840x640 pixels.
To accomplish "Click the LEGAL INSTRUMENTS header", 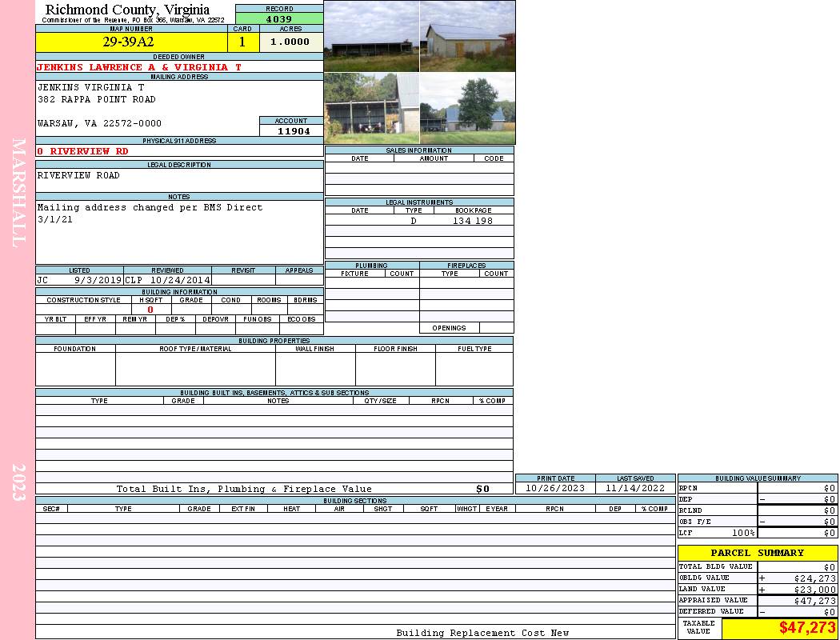I will click(419, 202).
